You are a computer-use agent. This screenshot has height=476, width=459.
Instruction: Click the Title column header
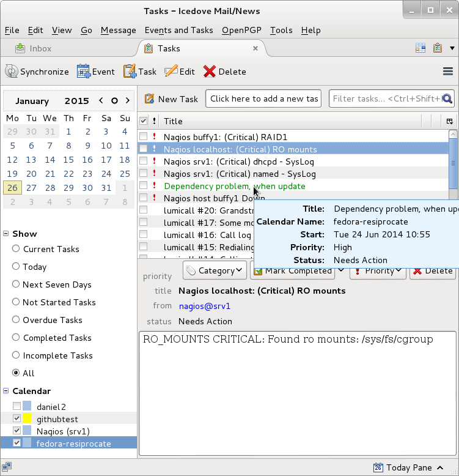pos(291,121)
